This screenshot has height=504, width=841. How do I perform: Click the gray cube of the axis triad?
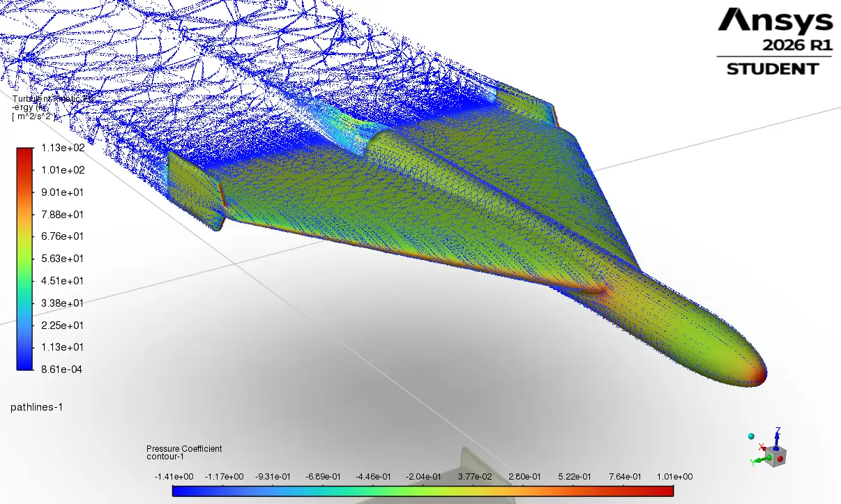[x=775, y=456]
